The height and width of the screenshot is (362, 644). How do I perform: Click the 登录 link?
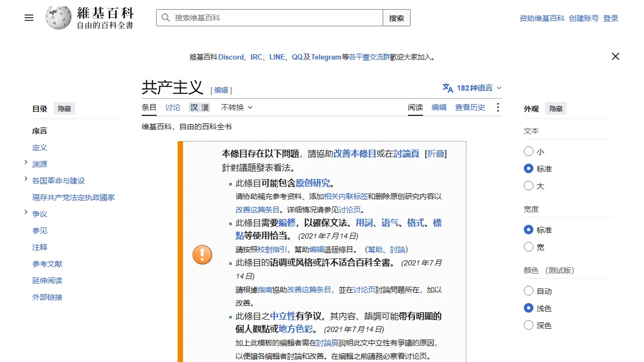[x=611, y=18]
